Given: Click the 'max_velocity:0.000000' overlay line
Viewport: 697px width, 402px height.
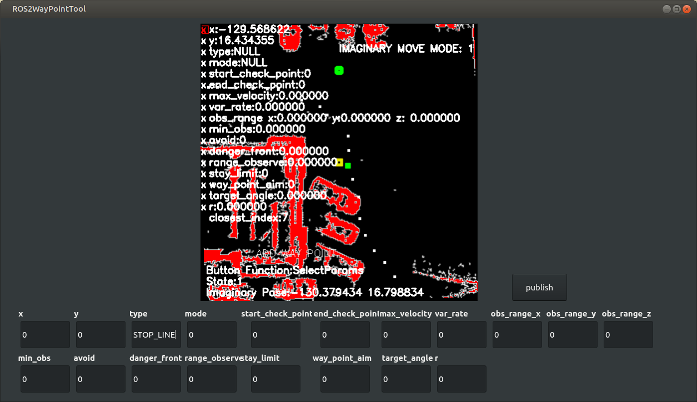Looking at the screenshot, I should coord(268,96).
